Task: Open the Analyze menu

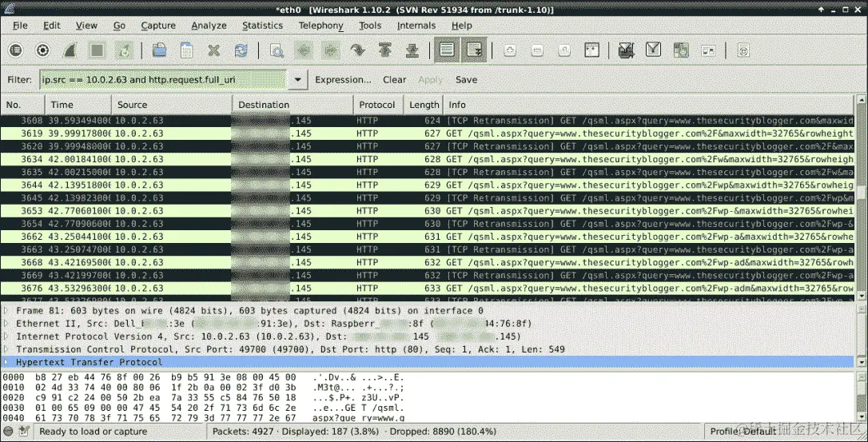Action: tap(209, 26)
